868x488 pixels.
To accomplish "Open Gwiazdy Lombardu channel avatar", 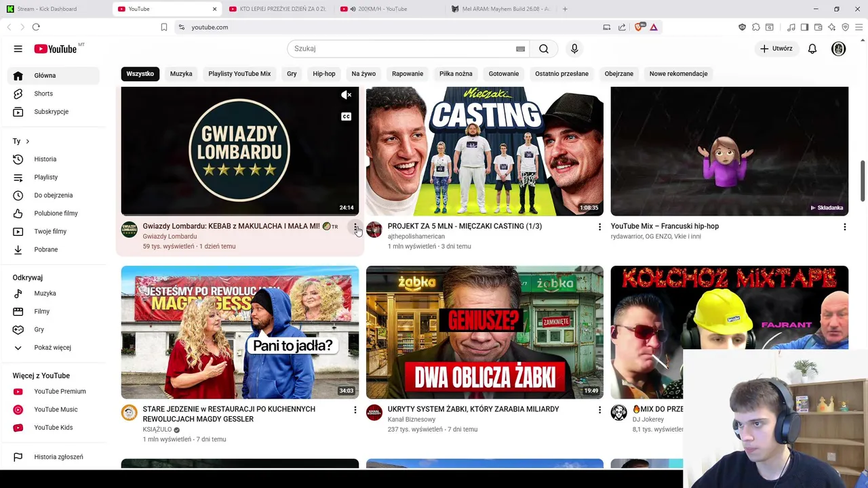I will tap(129, 230).
